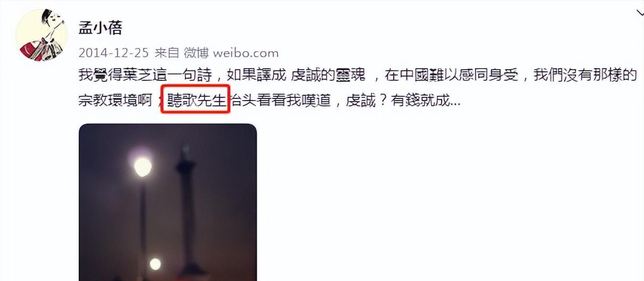The height and width of the screenshot is (281, 644).
Task: Click the phrase 虔誠的靈魂 in the post
Action: 329,75
